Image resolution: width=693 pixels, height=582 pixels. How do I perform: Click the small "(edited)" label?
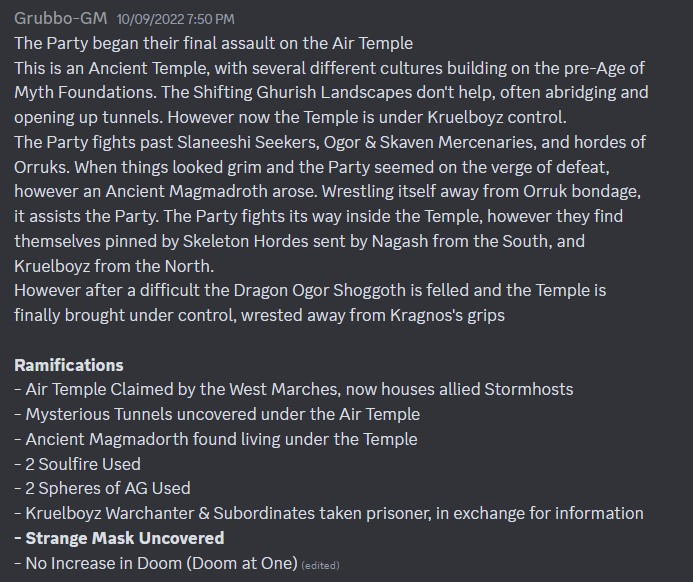(x=320, y=565)
